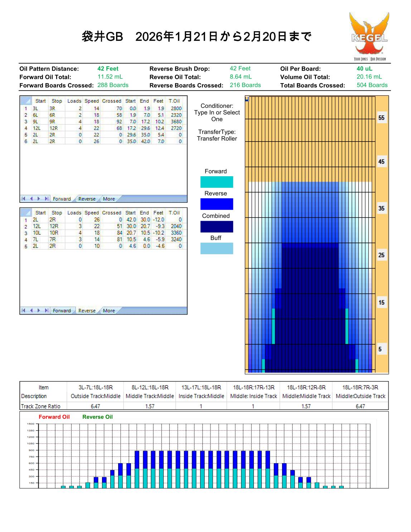The image size is (411, 532).
Task: Select the Buff light blue swatch
Action: (x=217, y=249)
